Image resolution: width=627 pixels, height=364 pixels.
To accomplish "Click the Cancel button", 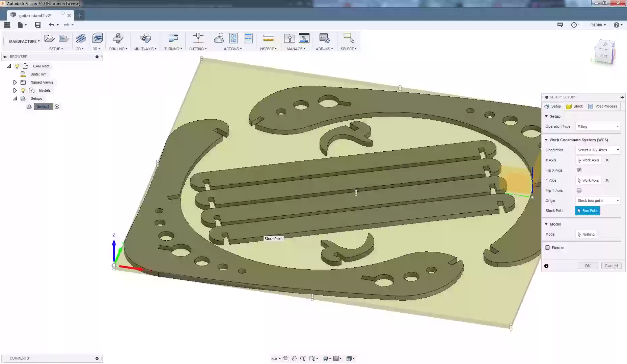I will tap(611, 266).
